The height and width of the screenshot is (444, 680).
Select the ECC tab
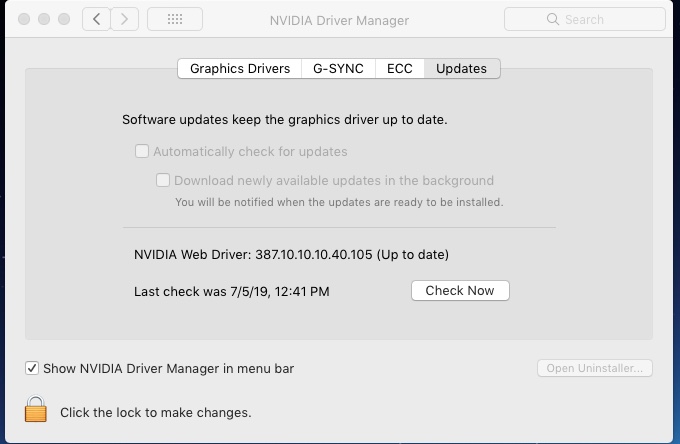(399, 69)
